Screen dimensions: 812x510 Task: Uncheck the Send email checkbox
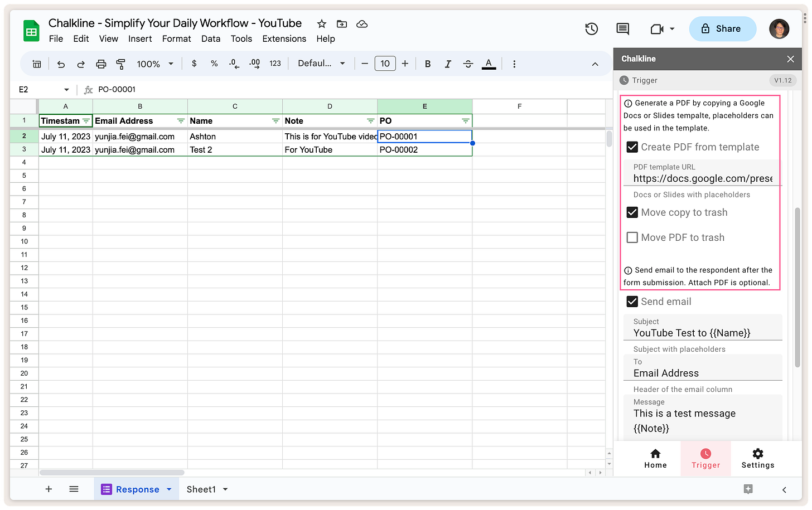[x=632, y=302]
